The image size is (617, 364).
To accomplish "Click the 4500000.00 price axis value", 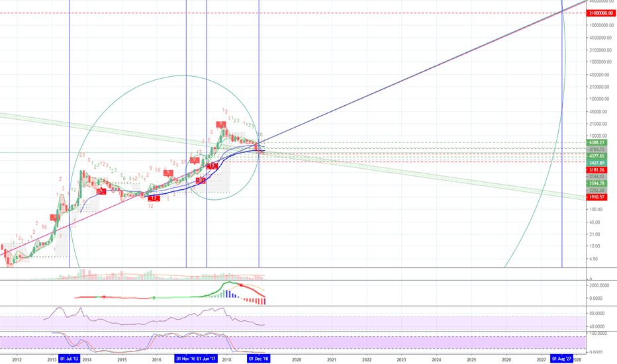I will pos(600,38).
